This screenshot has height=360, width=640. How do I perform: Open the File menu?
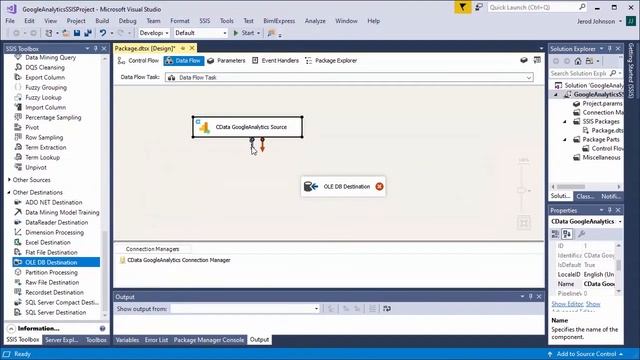(10, 21)
